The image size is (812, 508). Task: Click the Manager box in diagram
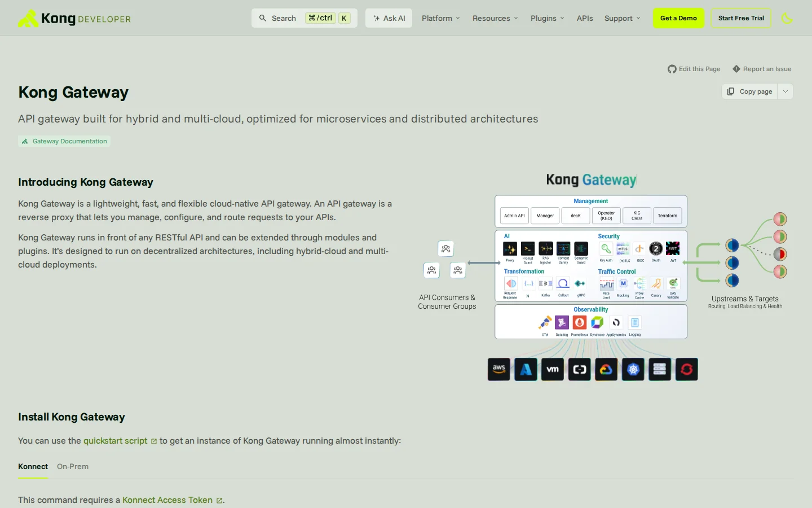point(545,216)
